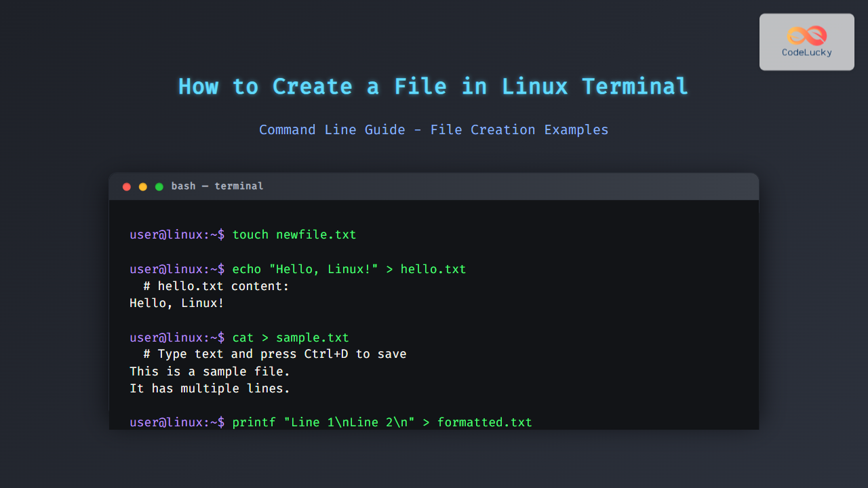Click the "# hello.txt content:" comment
The width and height of the screenshot is (868, 488).
coord(216,286)
